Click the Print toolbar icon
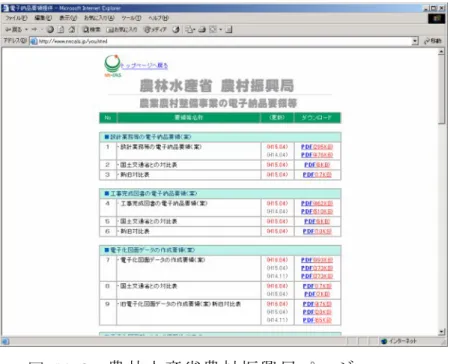The image size is (450, 364). tap(202, 30)
